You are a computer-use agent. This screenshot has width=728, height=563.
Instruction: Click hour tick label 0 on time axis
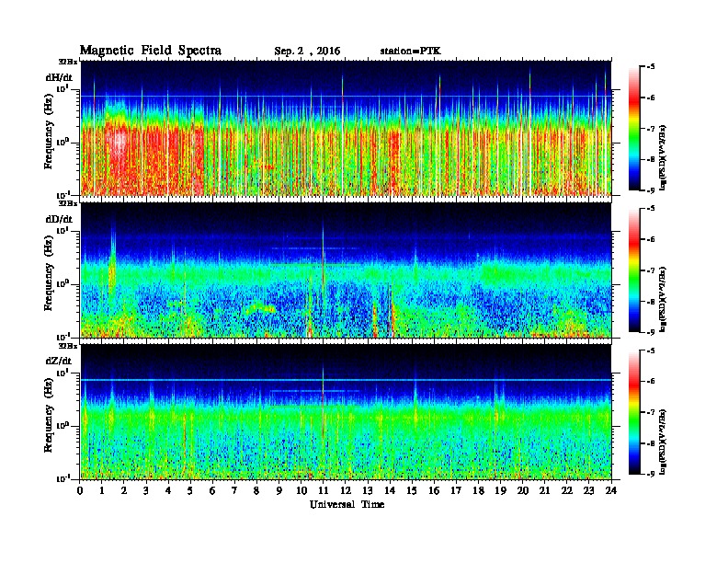80,491
